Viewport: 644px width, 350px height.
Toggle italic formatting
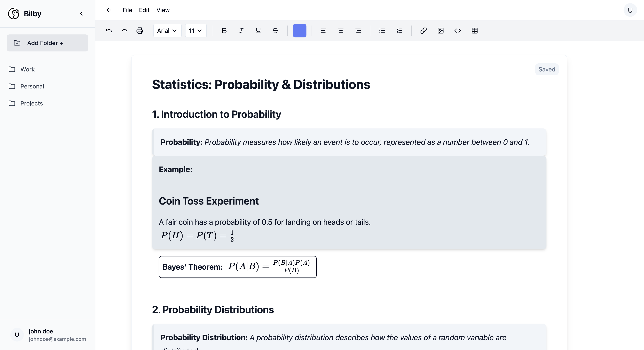tap(241, 31)
